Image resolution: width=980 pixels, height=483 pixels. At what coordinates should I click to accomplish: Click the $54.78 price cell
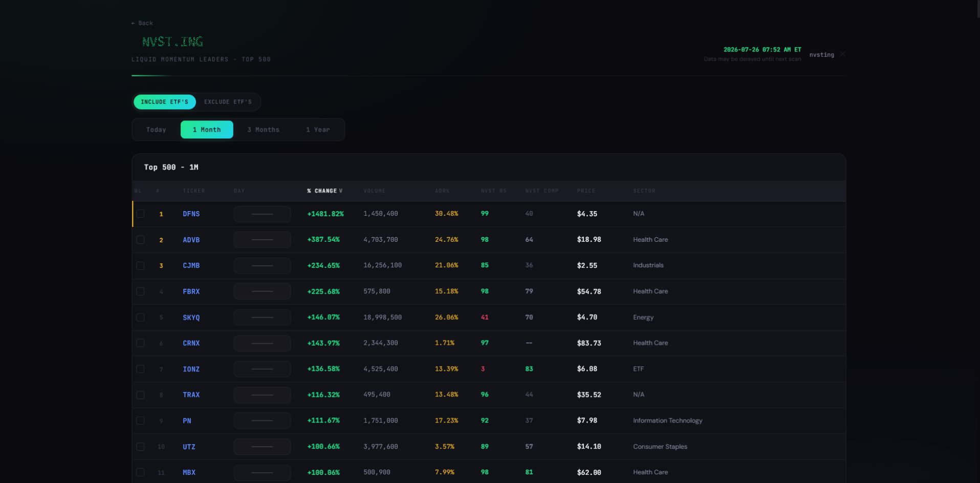click(x=589, y=291)
